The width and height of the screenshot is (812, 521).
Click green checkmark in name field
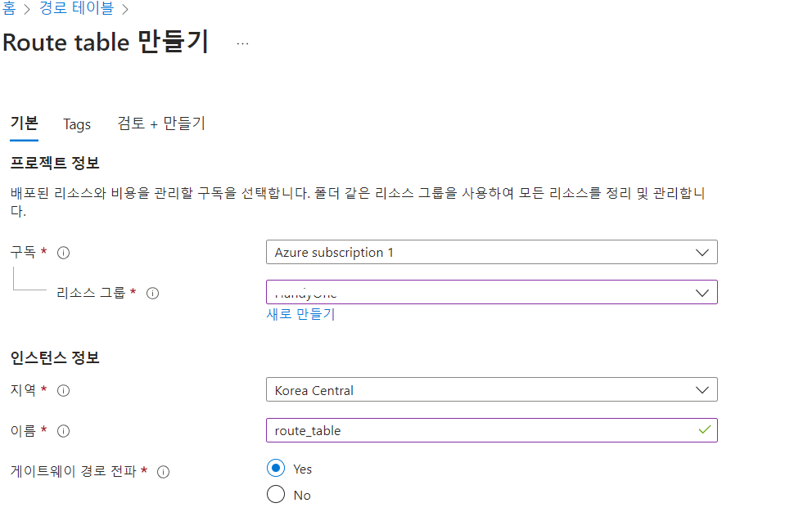coord(704,430)
